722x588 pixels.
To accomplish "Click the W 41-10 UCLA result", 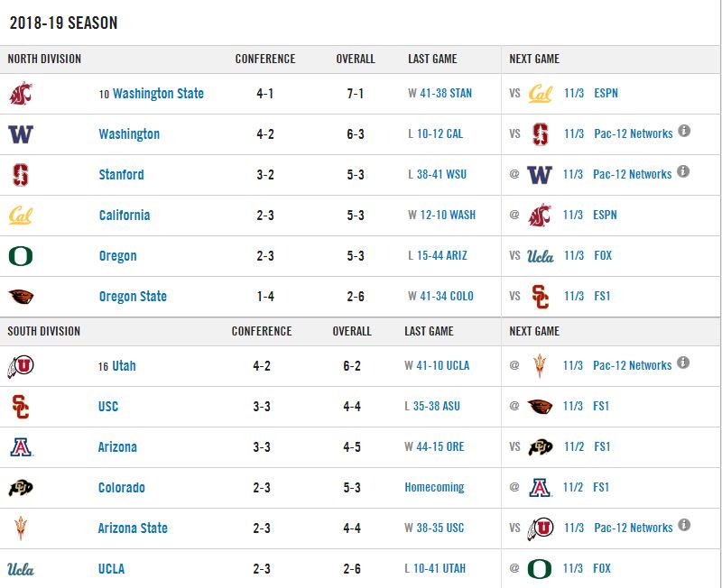I will [x=437, y=366].
